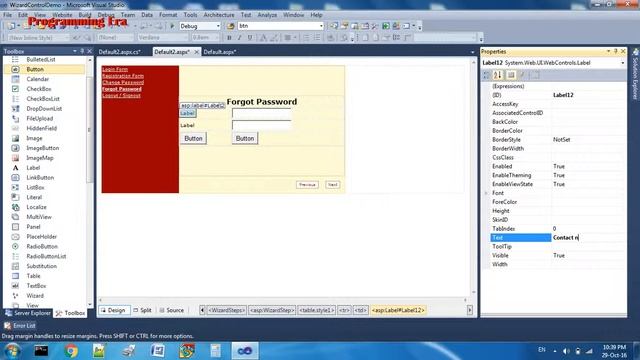
Task: Click the wizard Previous button
Action: pyautogui.click(x=307, y=185)
